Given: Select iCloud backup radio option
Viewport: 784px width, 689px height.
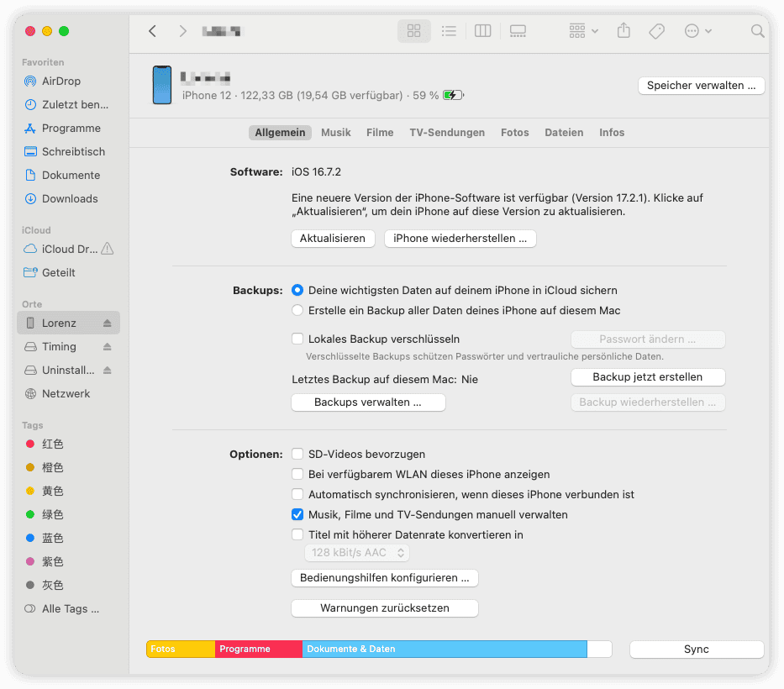Looking at the screenshot, I should coord(297,290).
